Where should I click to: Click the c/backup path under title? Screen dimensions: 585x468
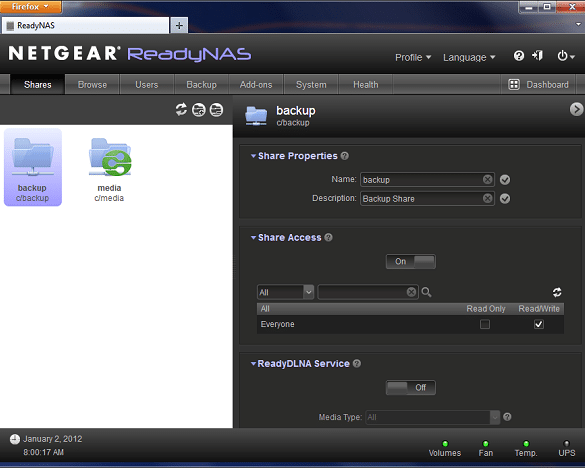(293, 123)
